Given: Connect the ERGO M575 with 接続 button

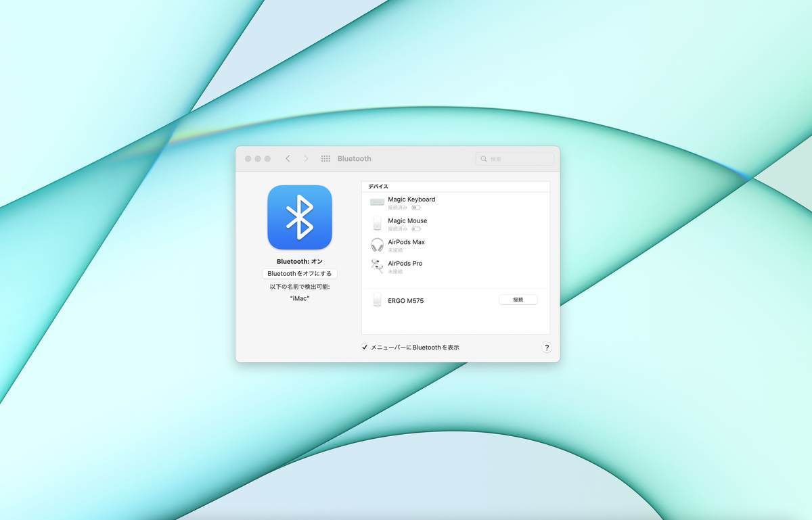Looking at the screenshot, I should coord(518,300).
